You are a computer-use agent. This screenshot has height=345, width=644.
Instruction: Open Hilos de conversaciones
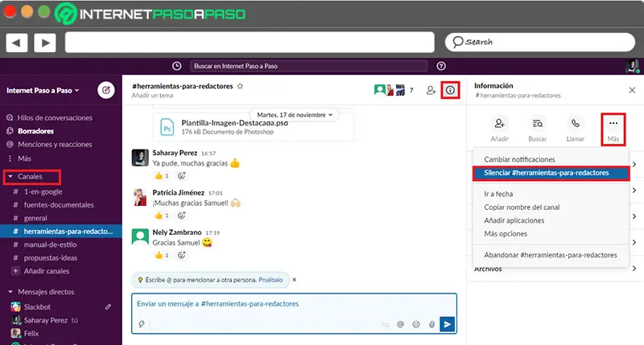coord(55,117)
